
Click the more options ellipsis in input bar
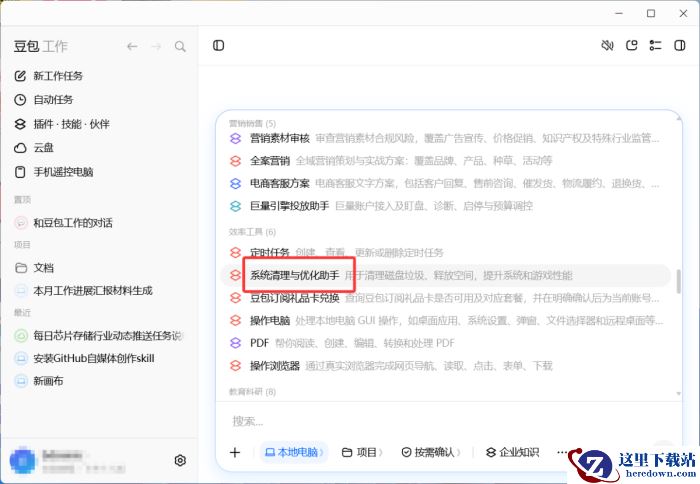point(562,452)
